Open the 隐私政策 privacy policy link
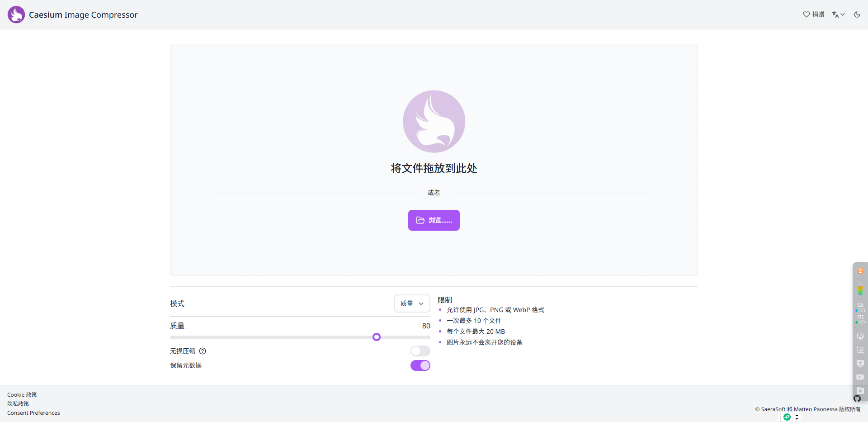Image resolution: width=868 pixels, height=422 pixels. point(18,403)
